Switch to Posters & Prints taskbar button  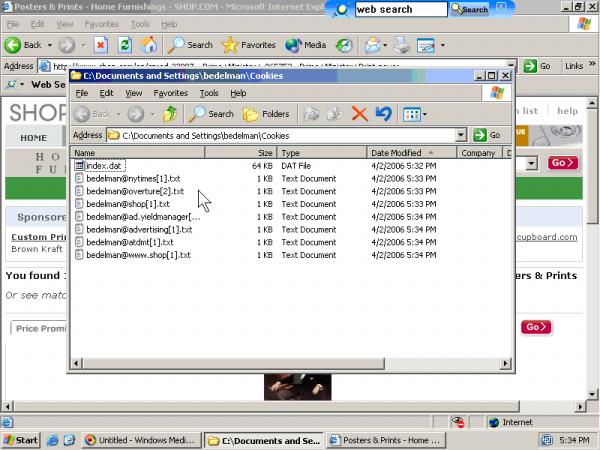point(386,440)
